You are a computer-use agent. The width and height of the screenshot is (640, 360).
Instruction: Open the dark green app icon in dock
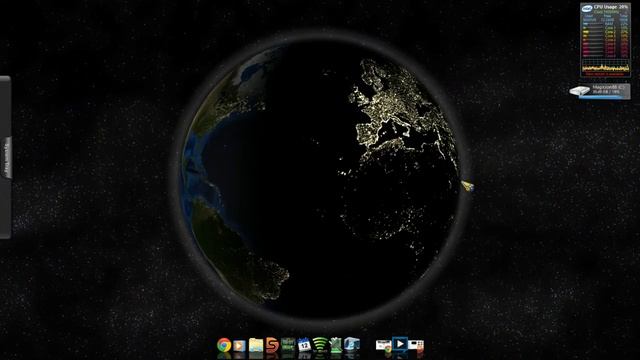(x=288, y=345)
